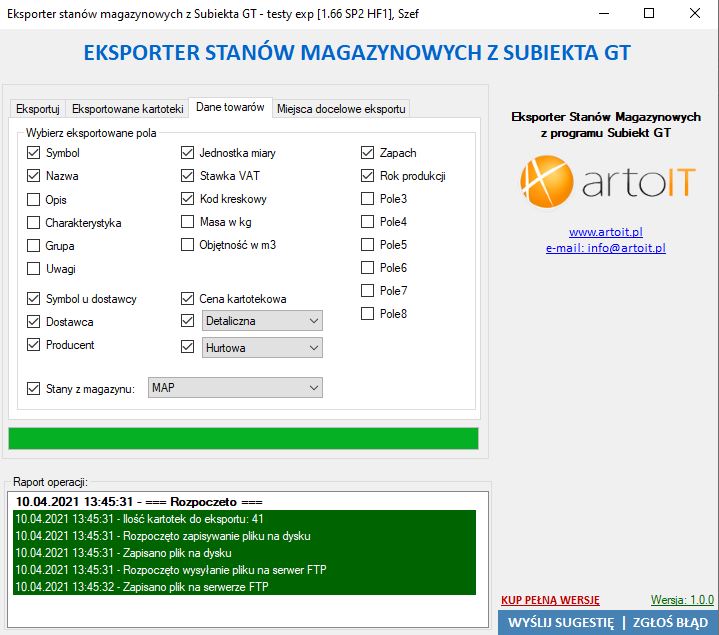Viewport: 719px width, 635px height.
Task: Click the KUP PEŁNĄ WERSJĘ link
Action: click(550, 600)
